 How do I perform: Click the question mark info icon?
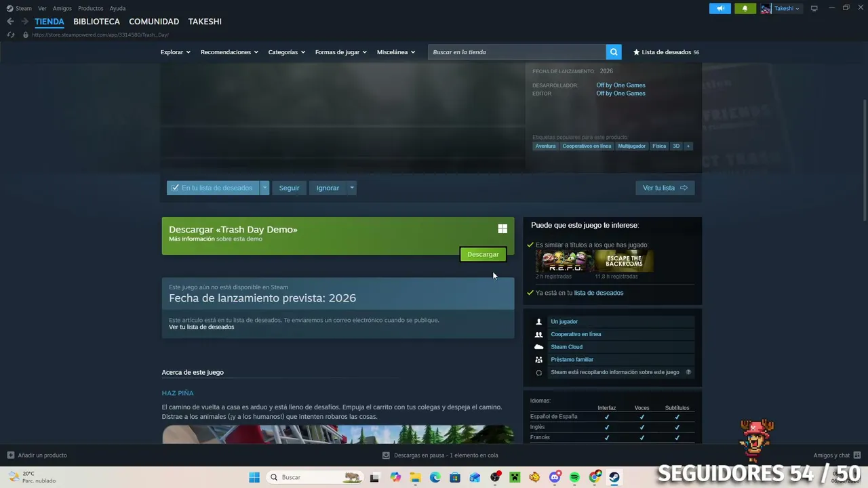[688, 372]
